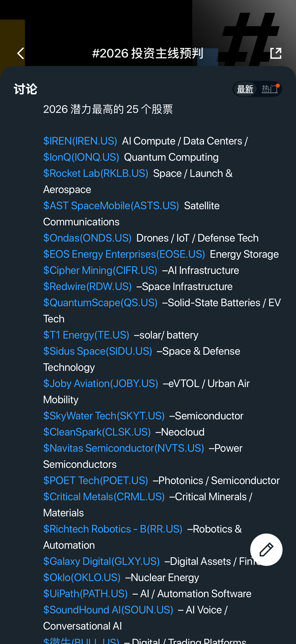The width and height of the screenshot is (296, 644).
Task: Switch to 最新 sort tab
Action: point(245,89)
